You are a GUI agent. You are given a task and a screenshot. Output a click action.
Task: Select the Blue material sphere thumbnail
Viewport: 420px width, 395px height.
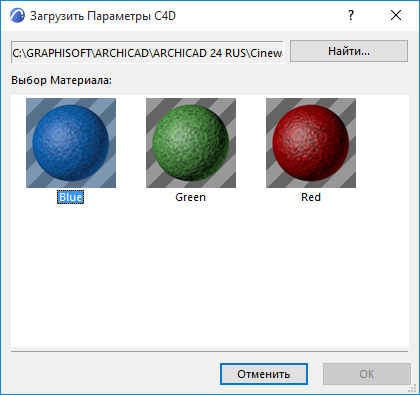click(71, 143)
